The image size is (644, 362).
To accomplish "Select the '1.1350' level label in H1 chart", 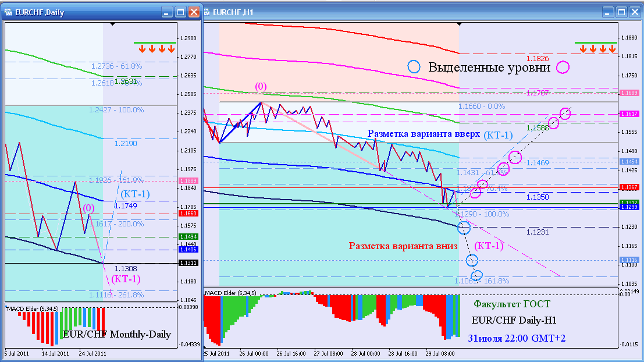I will pyautogui.click(x=538, y=197).
